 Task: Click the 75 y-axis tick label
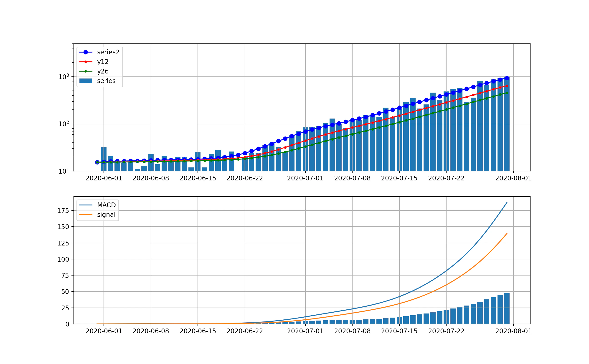[65, 276]
